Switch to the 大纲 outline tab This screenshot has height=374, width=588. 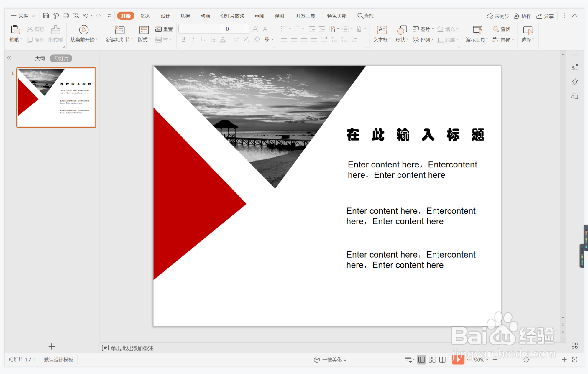coord(40,58)
